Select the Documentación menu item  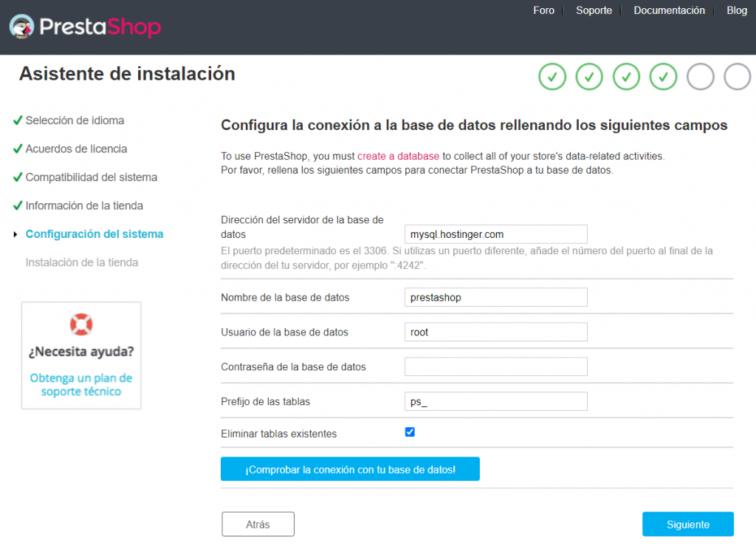[x=669, y=10]
